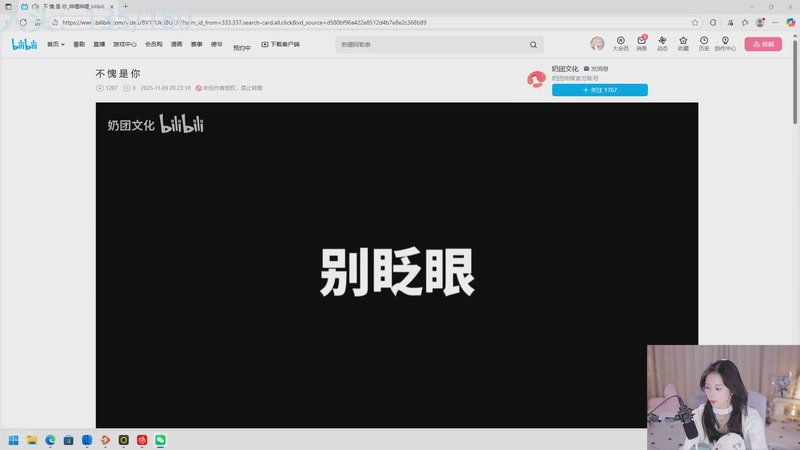Open the 大会员 icon
Screen dimensions: 800x450
[x=620, y=44]
